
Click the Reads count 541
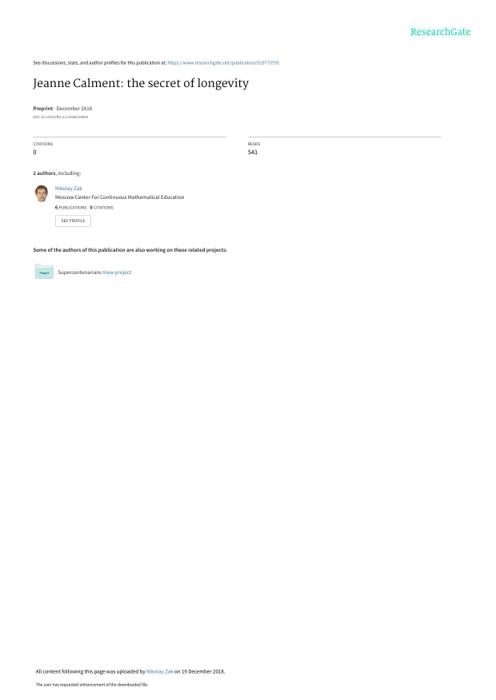pyautogui.click(x=253, y=152)
